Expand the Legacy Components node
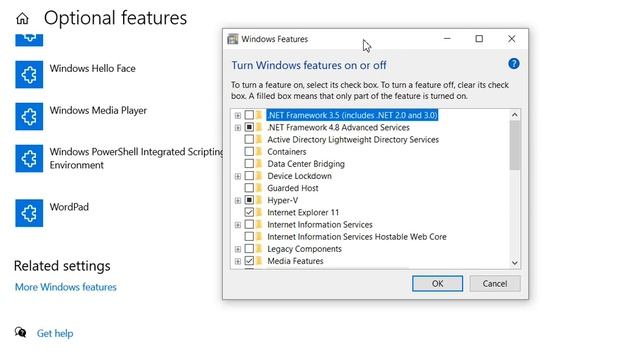Viewport: 640px width, 360px height. pos(238,249)
